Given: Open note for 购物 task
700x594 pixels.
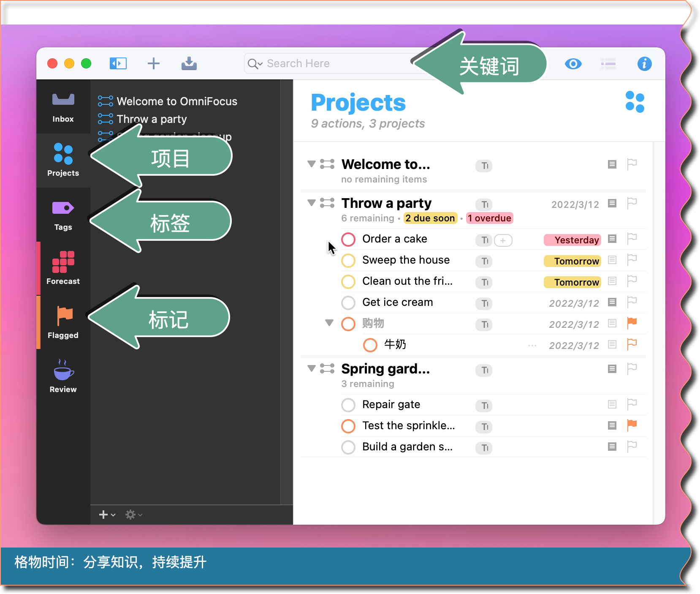Looking at the screenshot, I should point(612,323).
